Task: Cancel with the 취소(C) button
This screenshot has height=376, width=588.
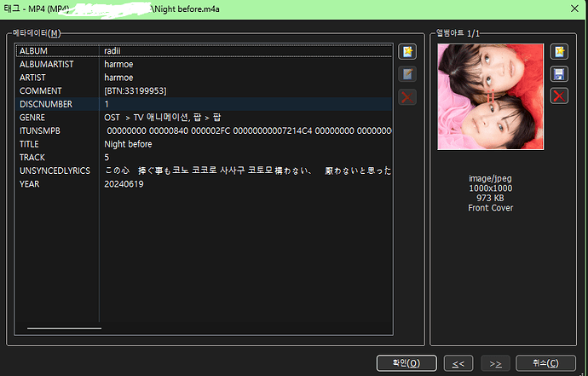Action: (x=545, y=363)
